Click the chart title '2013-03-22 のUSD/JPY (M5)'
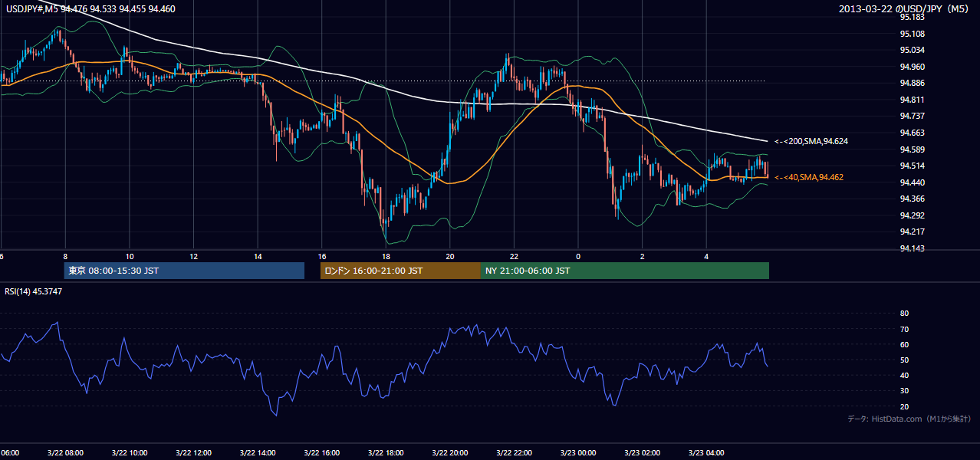Viewport: 980px width, 460px height. tap(906, 9)
